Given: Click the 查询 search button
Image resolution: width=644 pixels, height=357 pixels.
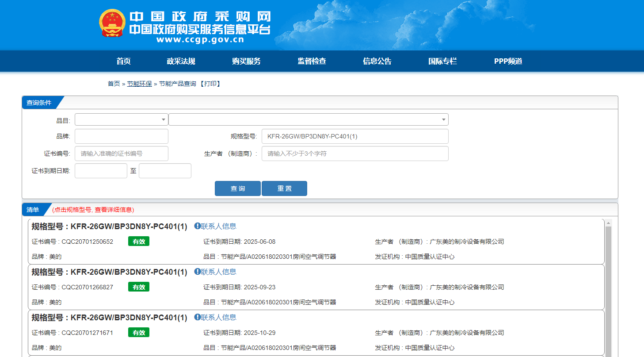Looking at the screenshot, I should pos(238,188).
